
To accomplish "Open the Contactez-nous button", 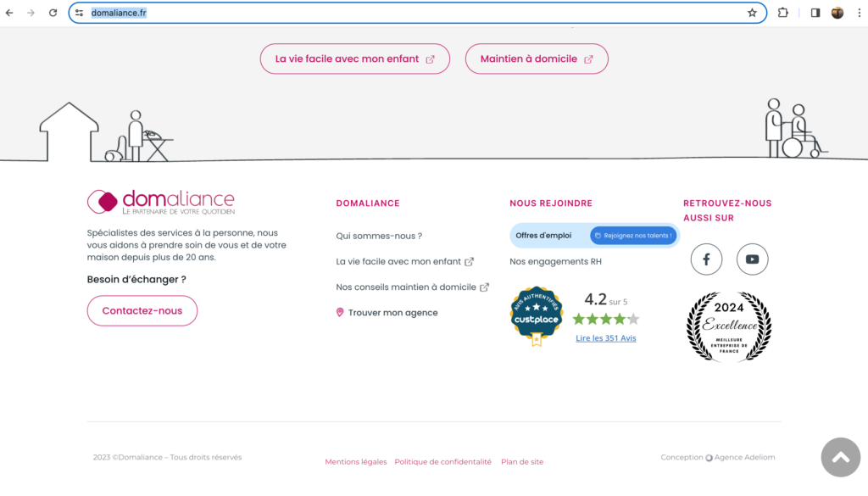I will (x=142, y=310).
